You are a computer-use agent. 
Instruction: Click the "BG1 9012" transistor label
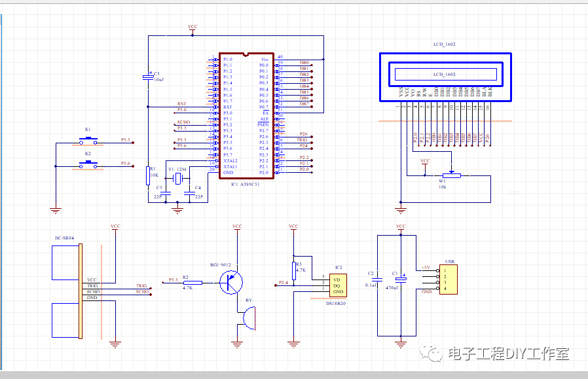click(221, 264)
